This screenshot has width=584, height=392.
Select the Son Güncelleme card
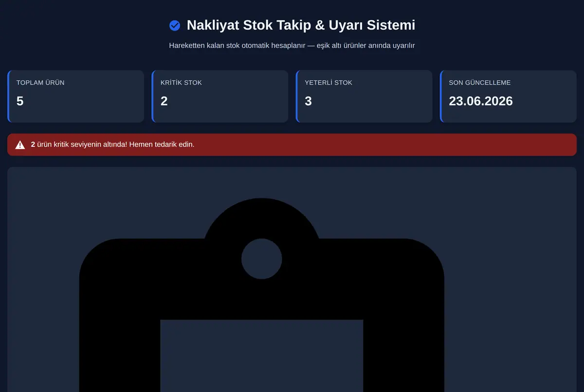point(508,96)
